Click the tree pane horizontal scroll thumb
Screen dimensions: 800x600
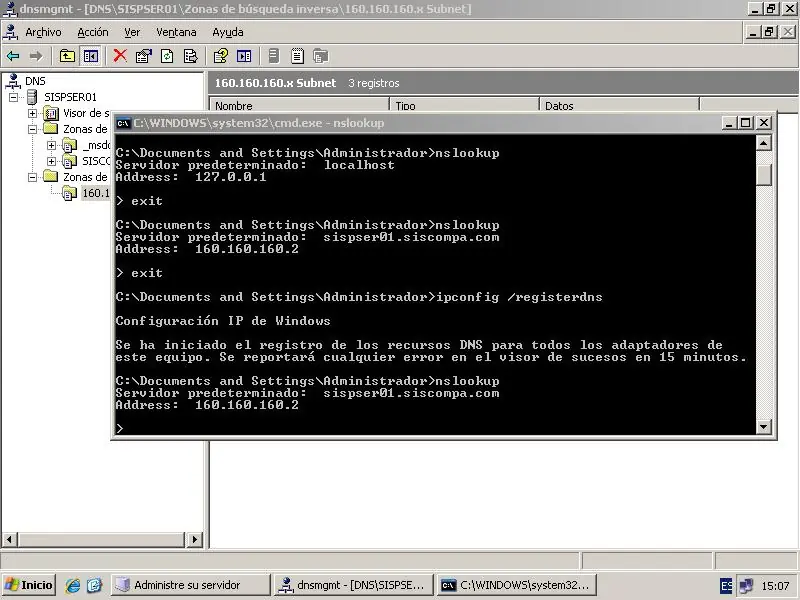point(102,539)
